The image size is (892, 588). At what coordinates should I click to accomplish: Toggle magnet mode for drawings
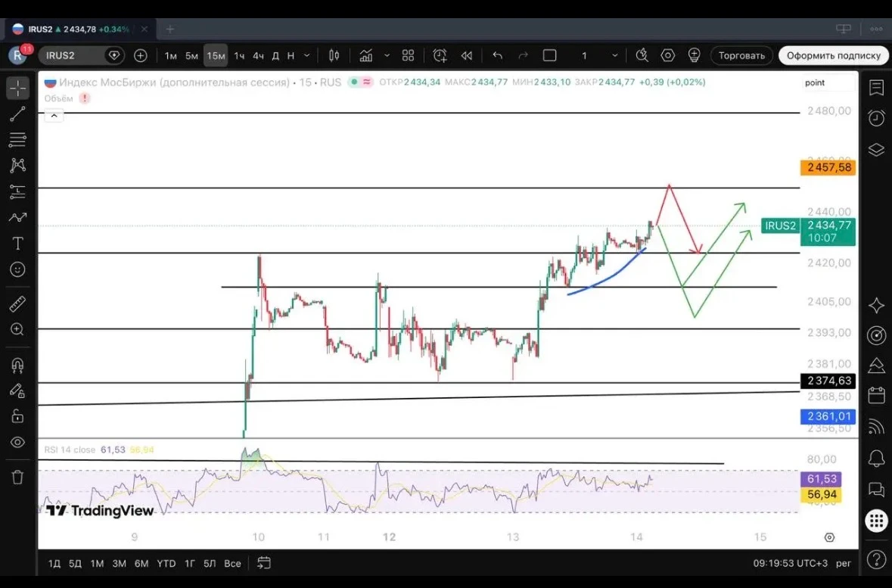17,365
